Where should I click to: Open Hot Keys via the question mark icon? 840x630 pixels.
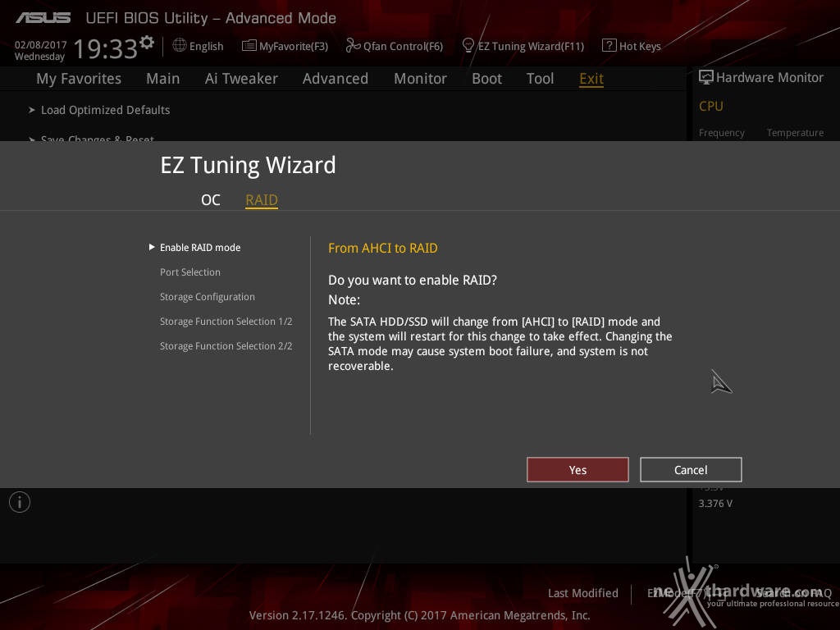coord(609,46)
